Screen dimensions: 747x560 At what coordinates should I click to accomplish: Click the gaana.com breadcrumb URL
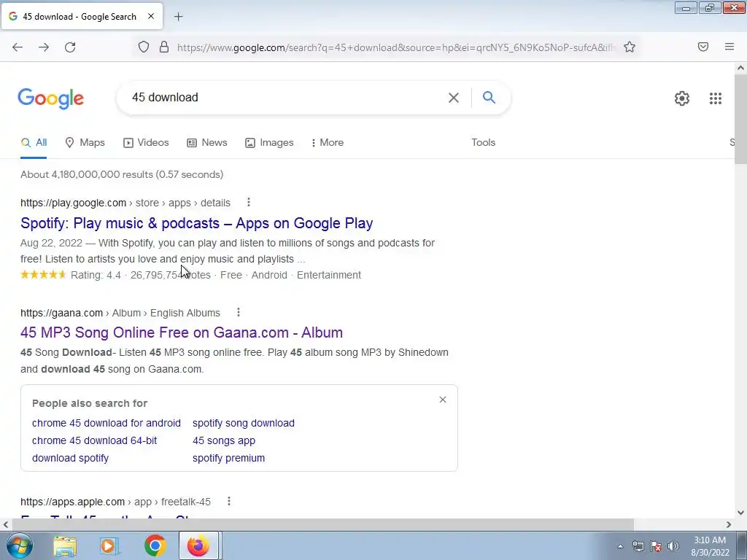coord(120,313)
